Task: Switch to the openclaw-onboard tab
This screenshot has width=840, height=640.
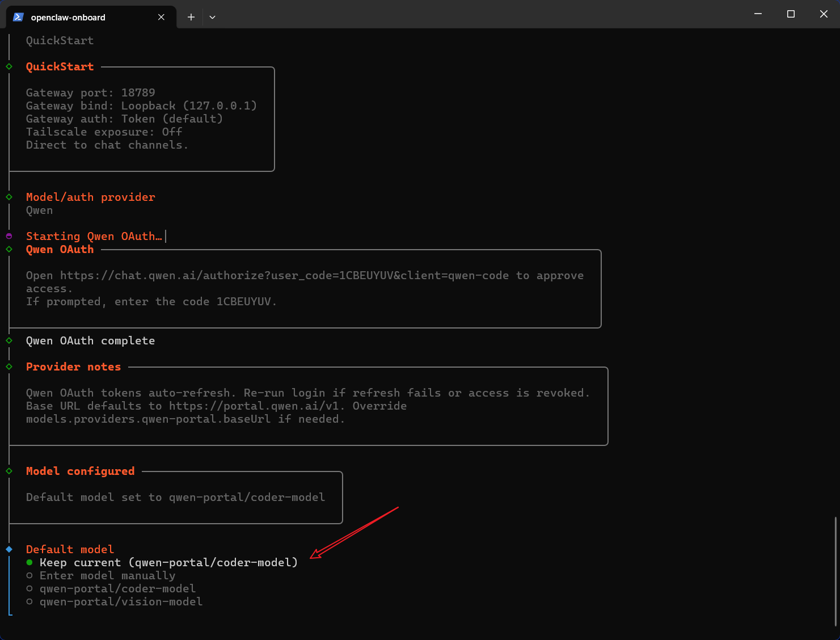Action: click(x=91, y=17)
